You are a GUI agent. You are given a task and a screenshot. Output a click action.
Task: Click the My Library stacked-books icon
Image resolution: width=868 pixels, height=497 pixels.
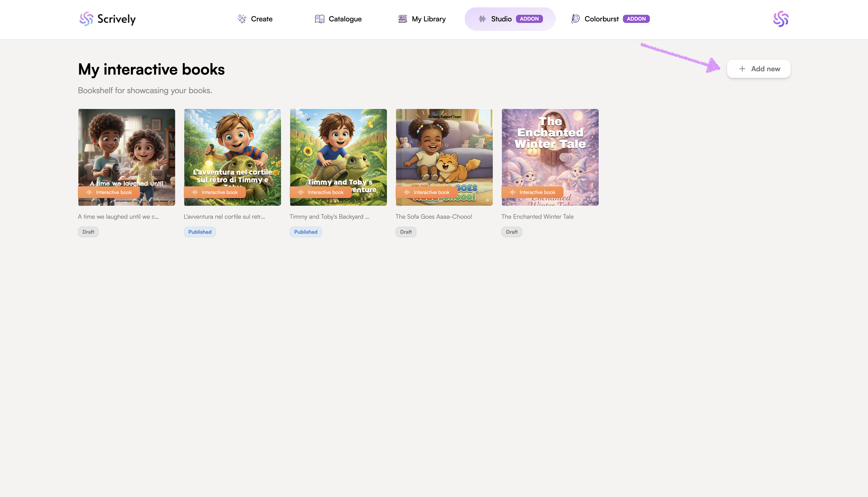click(x=403, y=19)
